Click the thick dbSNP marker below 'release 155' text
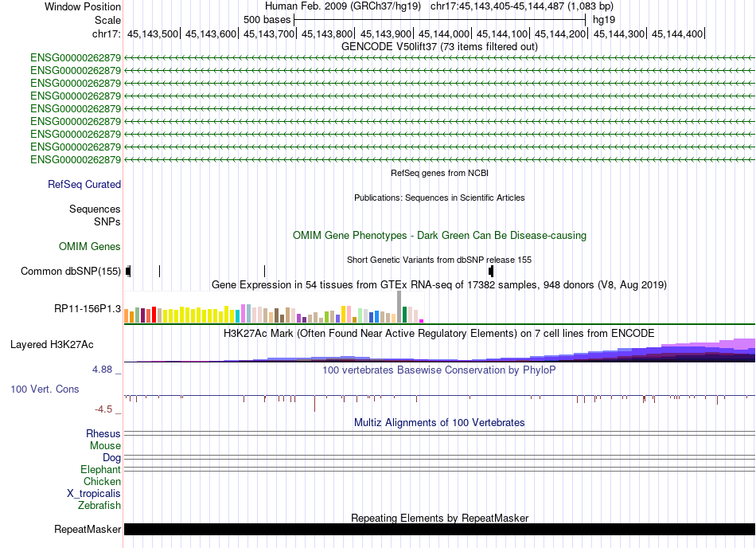The height and width of the screenshot is (548, 756). click(491, 271)
